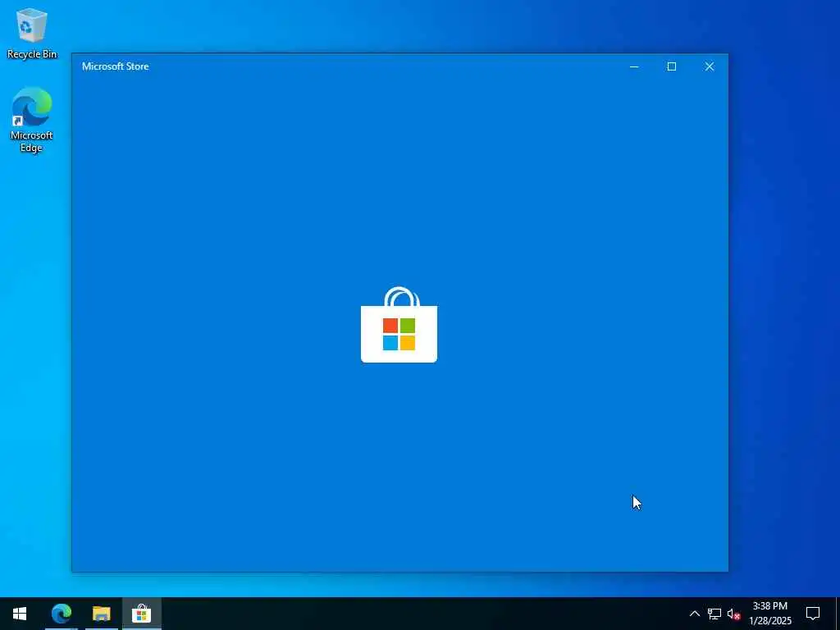
Task: Click the Microsoft Store shopping bag logo
Action: [x=399, y=325]
